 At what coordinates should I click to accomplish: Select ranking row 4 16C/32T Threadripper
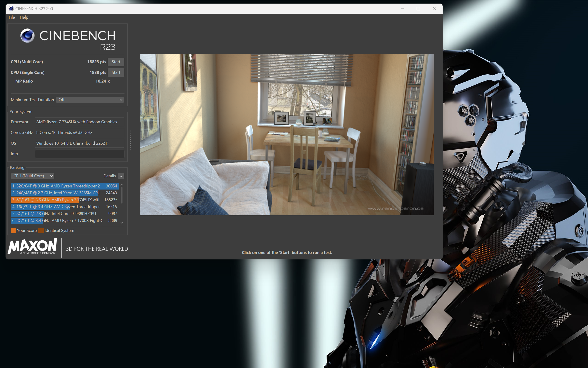65,207
